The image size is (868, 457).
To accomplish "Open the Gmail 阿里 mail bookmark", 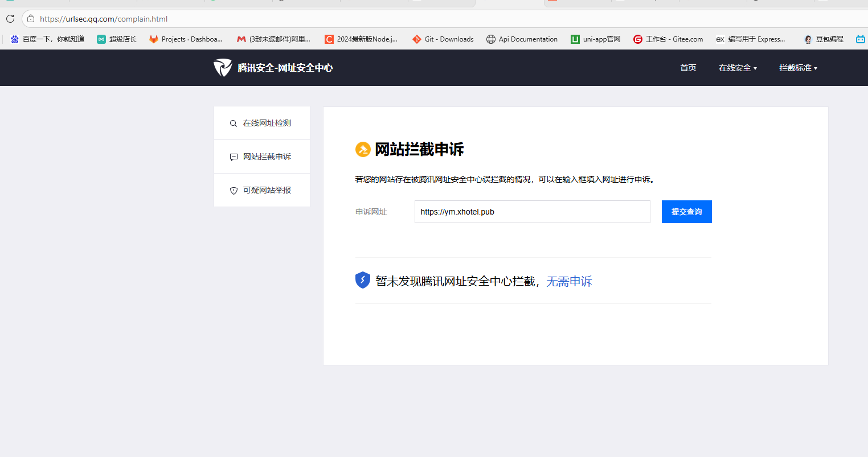I will (x=273, y=39).
